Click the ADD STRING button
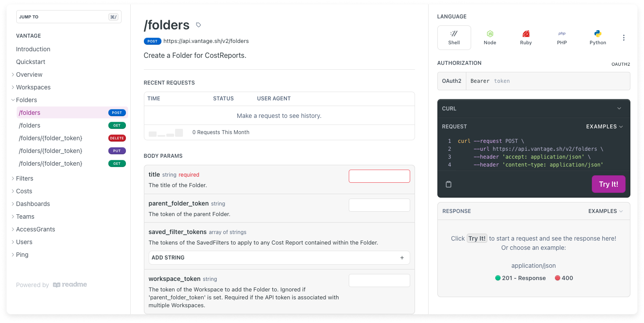The width and height of the screenshot is (644, 323). (279, 258)
